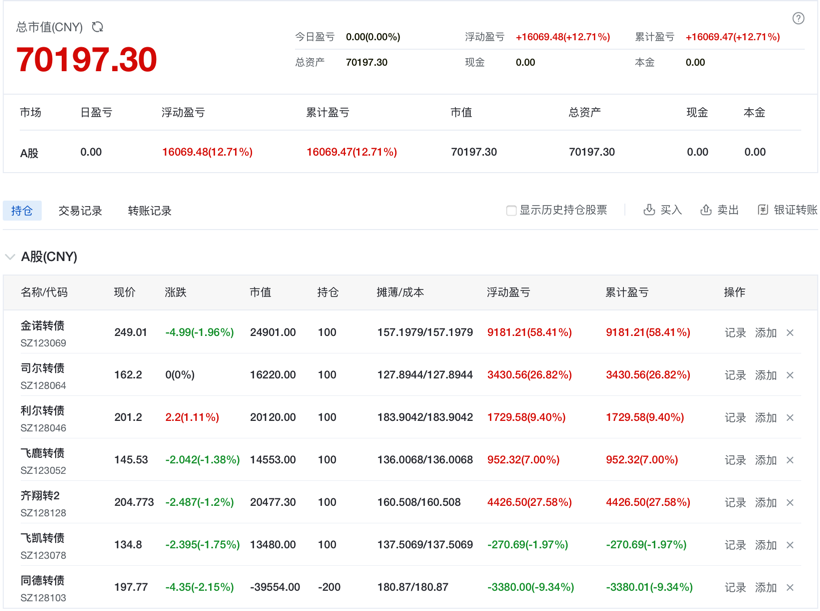Screen dimensions: 820x611
Task: Open 记录 for 利尔转债
Action: coord(735,418)
